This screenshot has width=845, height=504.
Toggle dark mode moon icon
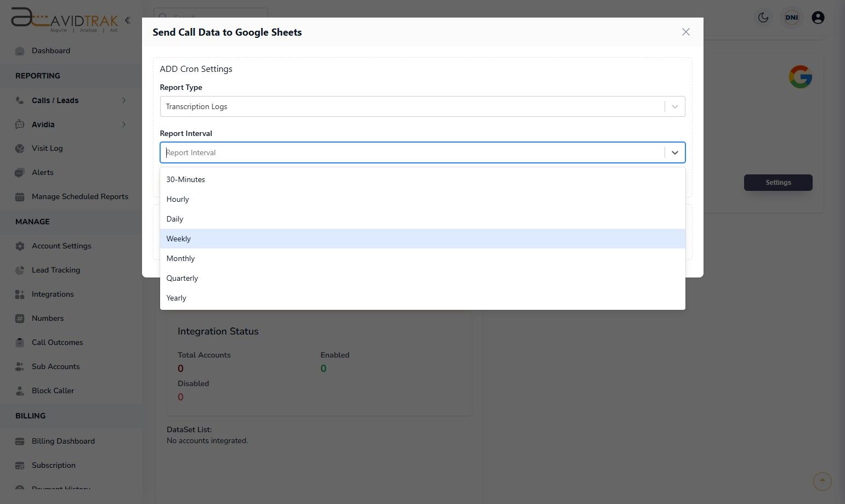pyautogui.click(x=763, y=18)
